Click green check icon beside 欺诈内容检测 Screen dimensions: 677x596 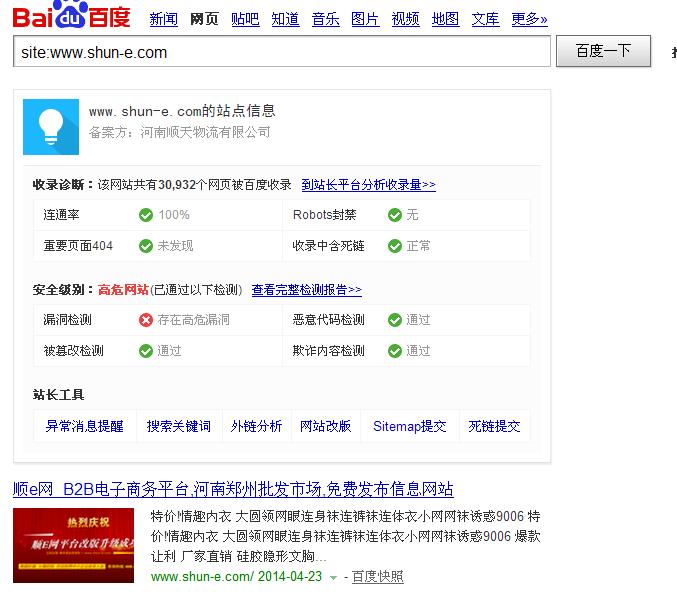[395, 351]
